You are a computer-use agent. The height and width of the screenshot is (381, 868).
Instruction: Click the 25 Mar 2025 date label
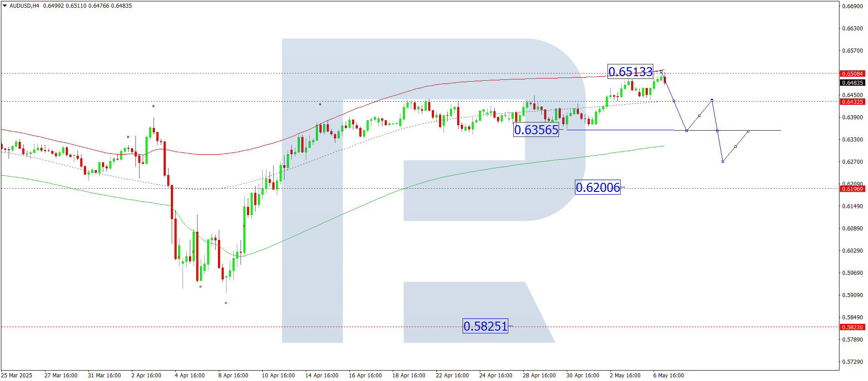[17, 375]
